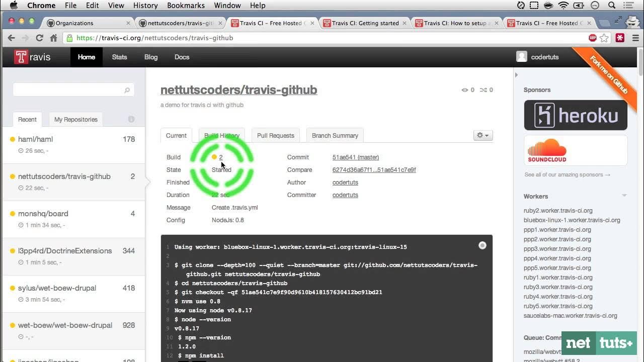
Task: Click the yellow status dot for haml/haml
Action: pos(13,139)
